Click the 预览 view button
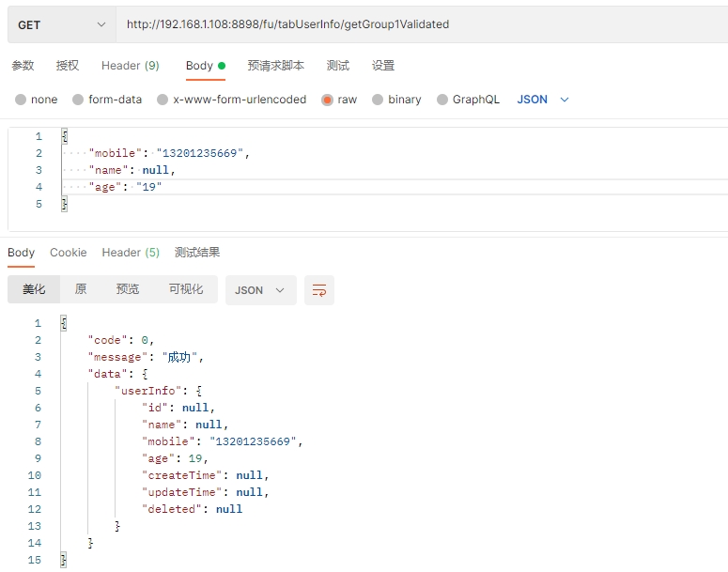Viewport: 728px width, 572px height. click(128, 289)
